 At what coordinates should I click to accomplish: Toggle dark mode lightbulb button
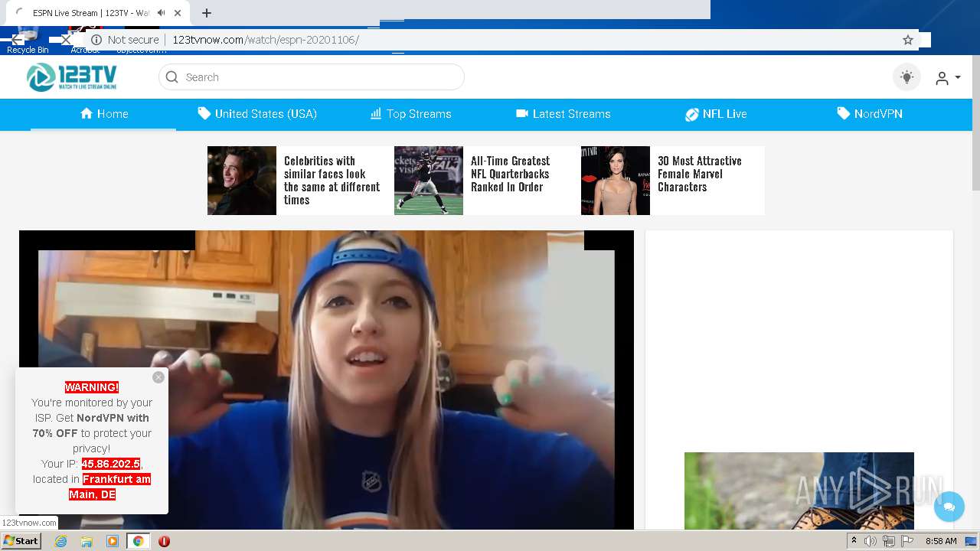(907, 77)
